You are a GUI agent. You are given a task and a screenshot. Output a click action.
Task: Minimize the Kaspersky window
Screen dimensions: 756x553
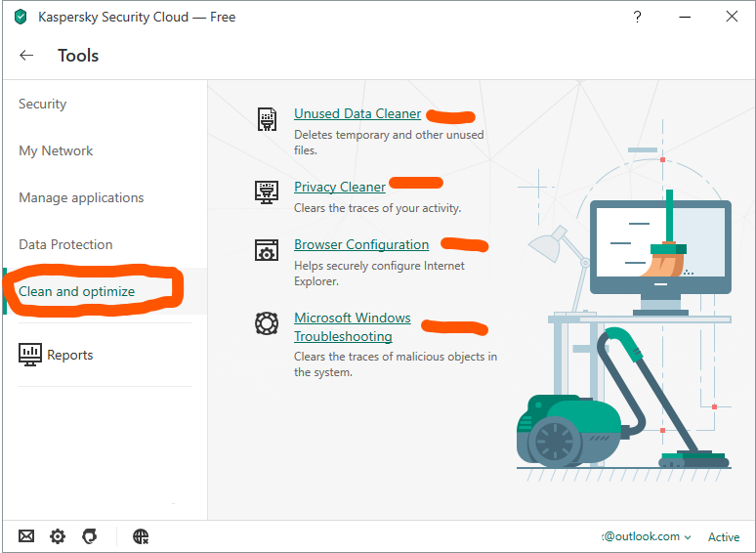(x=685, y=17)
